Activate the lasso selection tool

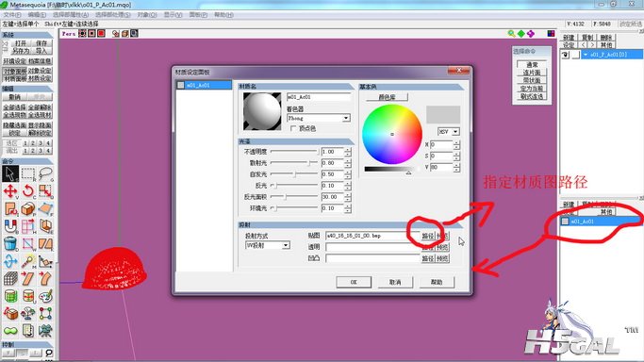(x=45, y=173)
